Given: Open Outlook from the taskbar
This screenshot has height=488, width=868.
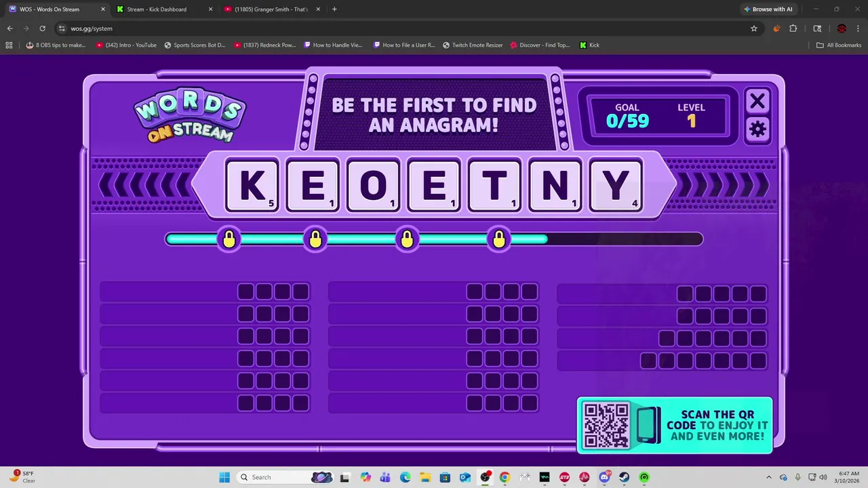Looking at the screenshot, I should click(x=465, y=477).
